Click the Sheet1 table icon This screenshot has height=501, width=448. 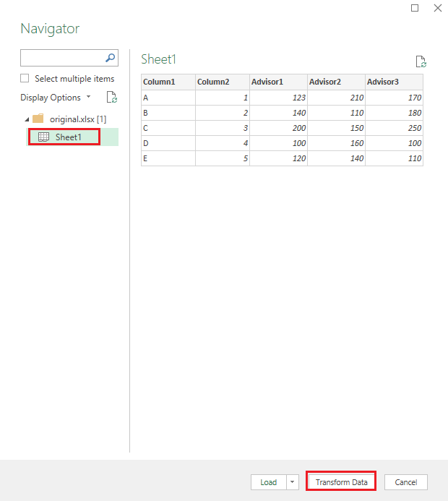coord(43,137)
